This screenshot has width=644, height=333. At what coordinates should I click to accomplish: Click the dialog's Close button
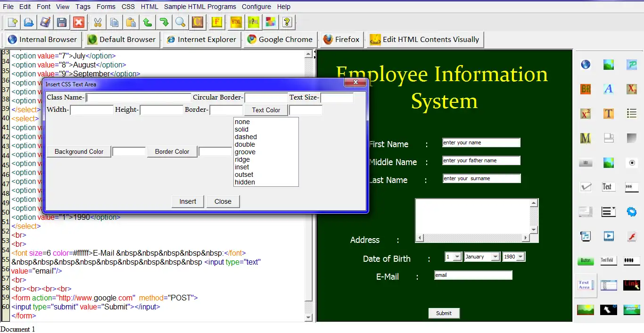click(x=223, y=201)
